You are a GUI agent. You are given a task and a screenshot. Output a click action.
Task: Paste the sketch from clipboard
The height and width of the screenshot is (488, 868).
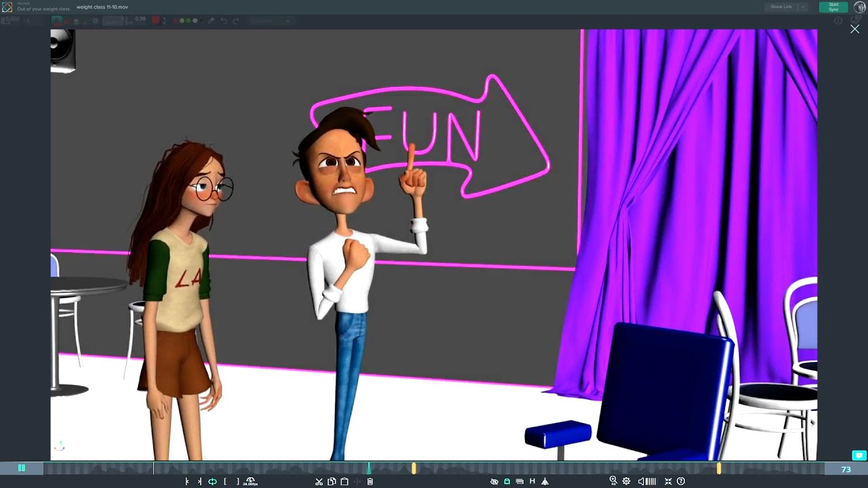point(344,481)
